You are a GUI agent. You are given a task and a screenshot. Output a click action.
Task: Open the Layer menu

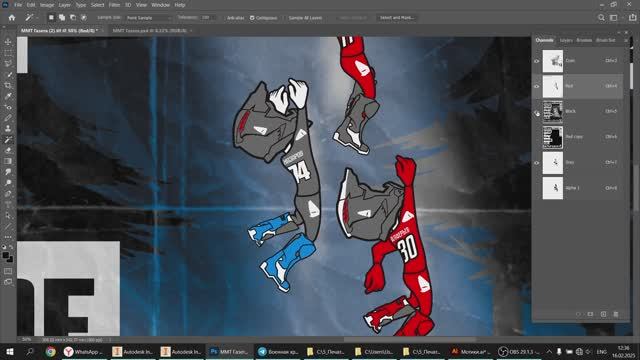64,5
